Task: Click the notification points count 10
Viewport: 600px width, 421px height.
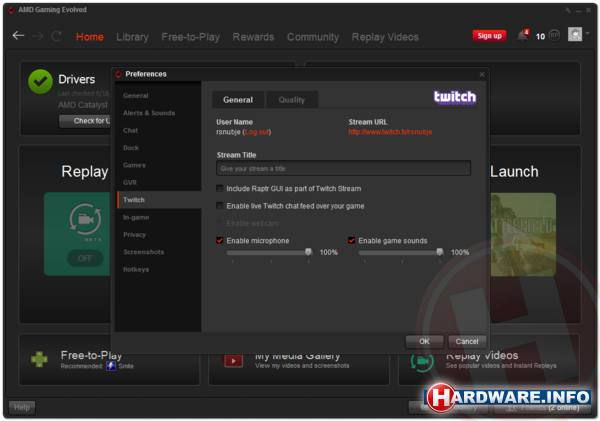Action: click(x=540, y=36)
